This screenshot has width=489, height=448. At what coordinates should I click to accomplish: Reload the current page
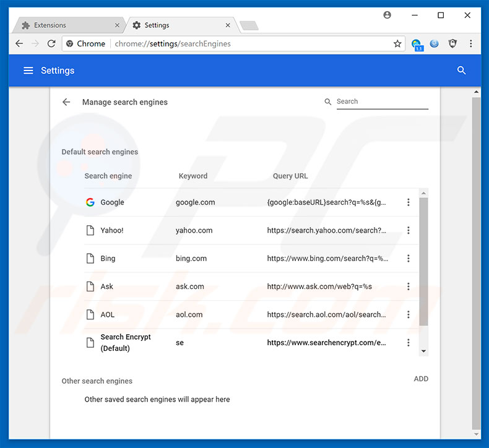tap(51, 44)
